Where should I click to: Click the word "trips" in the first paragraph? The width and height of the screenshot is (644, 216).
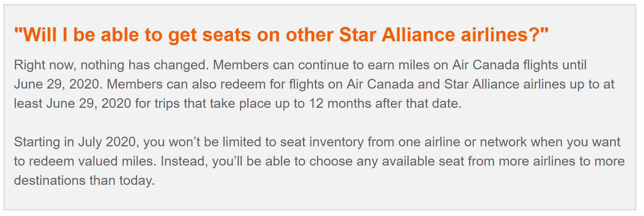point(167,104)
